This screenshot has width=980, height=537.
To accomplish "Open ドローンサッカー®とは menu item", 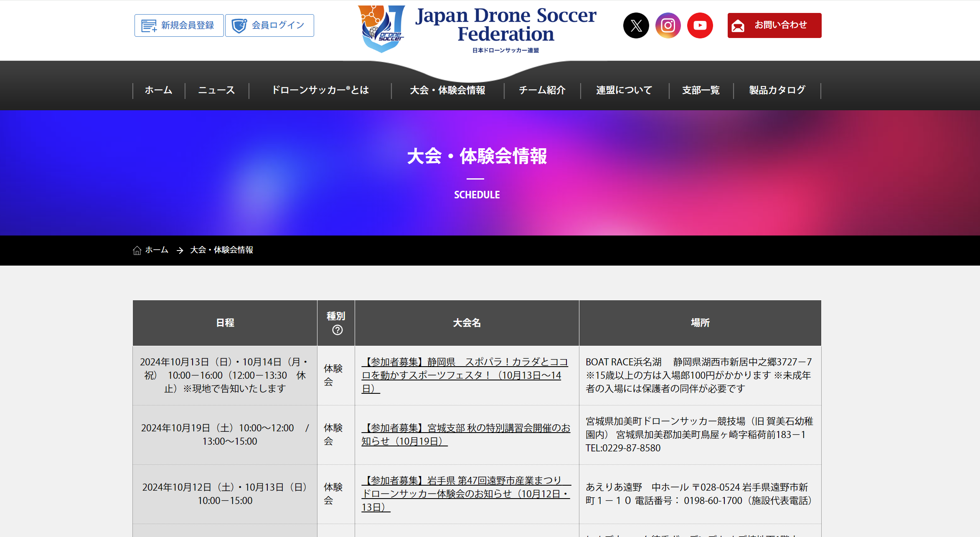I will click(320, 90).
